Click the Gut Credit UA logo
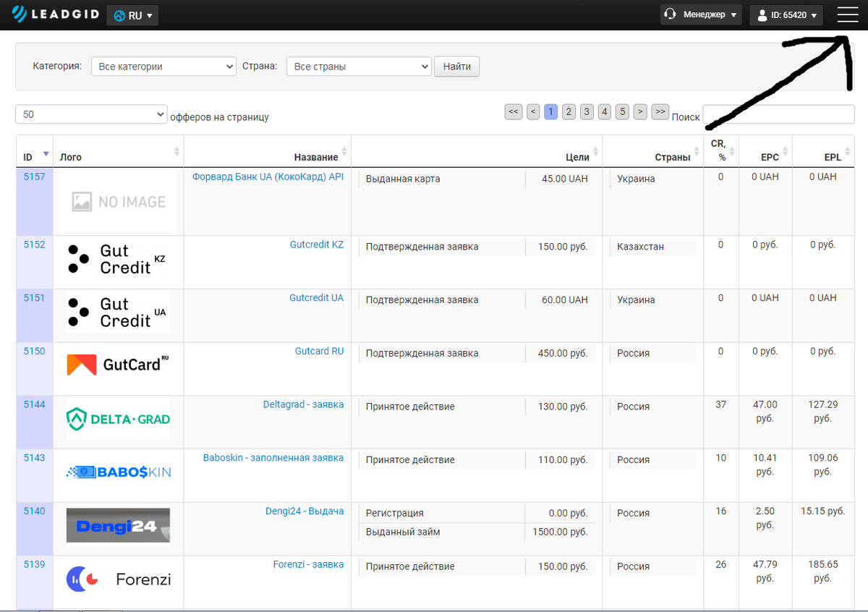The image size is (868, 612). pyautogui.click(x=119, y=313)
